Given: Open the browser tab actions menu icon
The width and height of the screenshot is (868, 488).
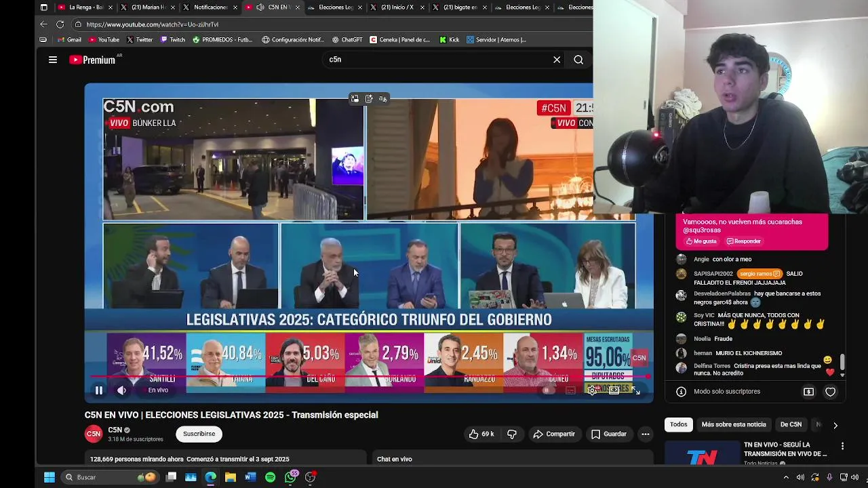Looking at the screenshot, I should click(44, 7).
